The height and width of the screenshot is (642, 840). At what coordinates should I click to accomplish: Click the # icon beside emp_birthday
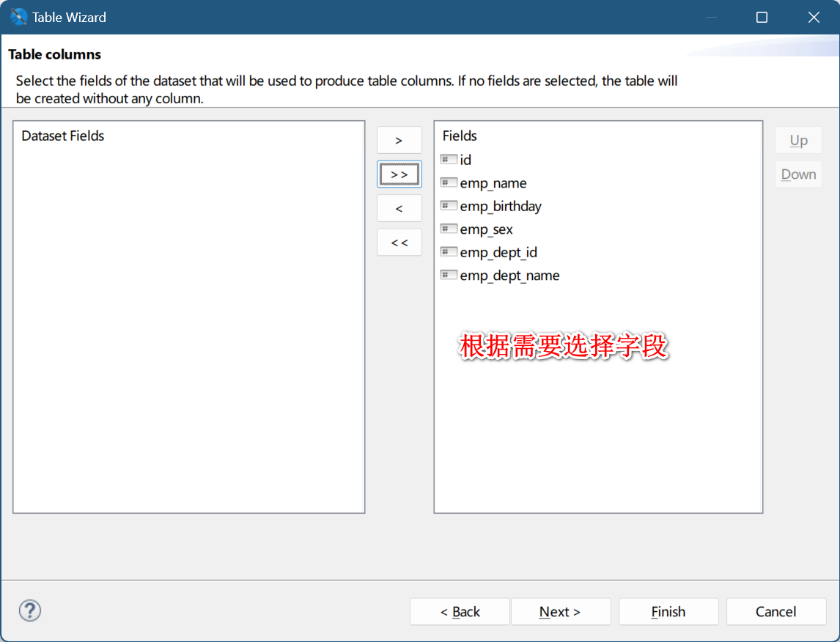[448, 205]
